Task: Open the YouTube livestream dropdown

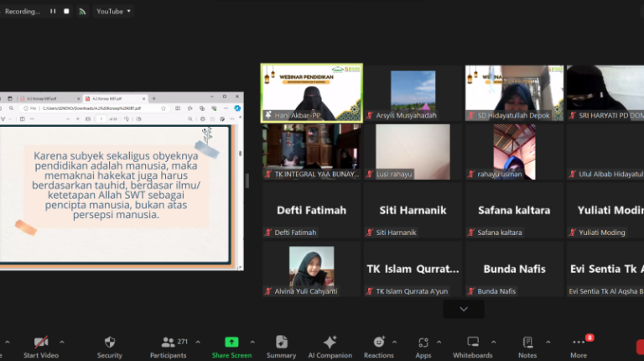Action: (x=113, y=11)
